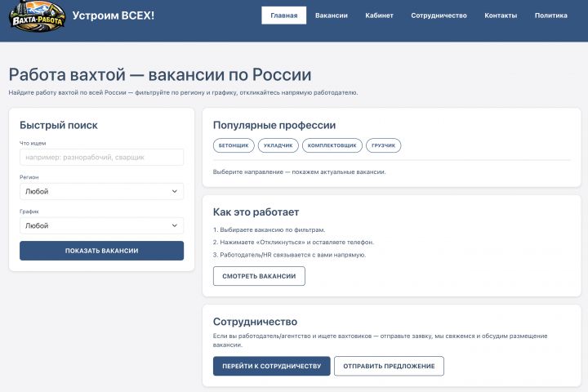
Task: Go to the Вакансии menu item
Action: pyautogui.click(x=332, y=16)
